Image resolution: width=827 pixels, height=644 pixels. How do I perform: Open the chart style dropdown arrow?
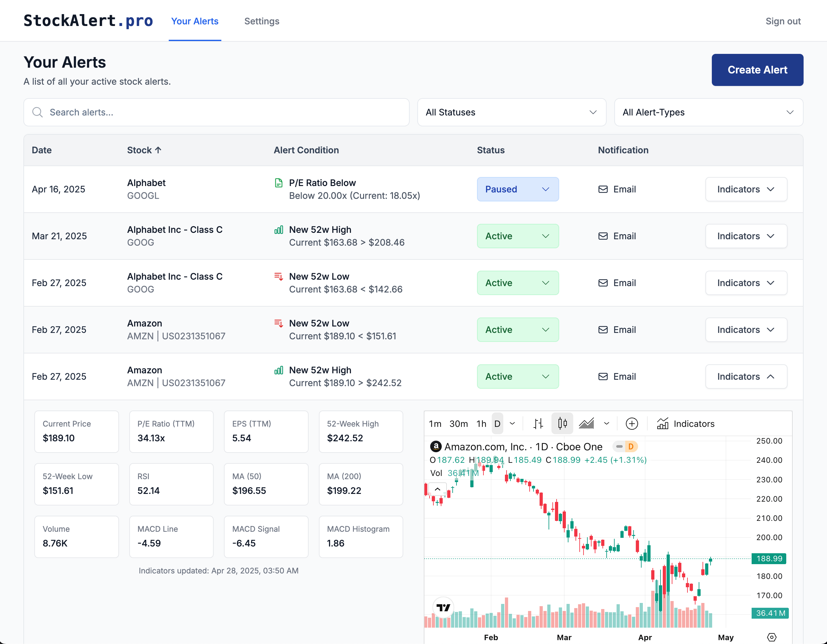[x=607, y=424]
